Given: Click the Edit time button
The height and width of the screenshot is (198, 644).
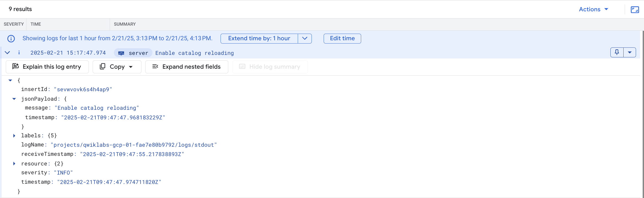Looking at the screenshot, I should 342,39.
